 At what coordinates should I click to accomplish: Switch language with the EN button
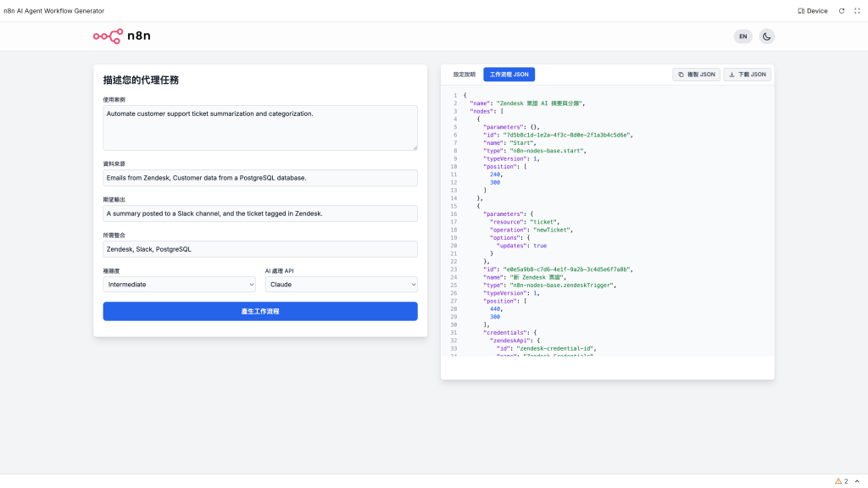click(x=743, y=36)
